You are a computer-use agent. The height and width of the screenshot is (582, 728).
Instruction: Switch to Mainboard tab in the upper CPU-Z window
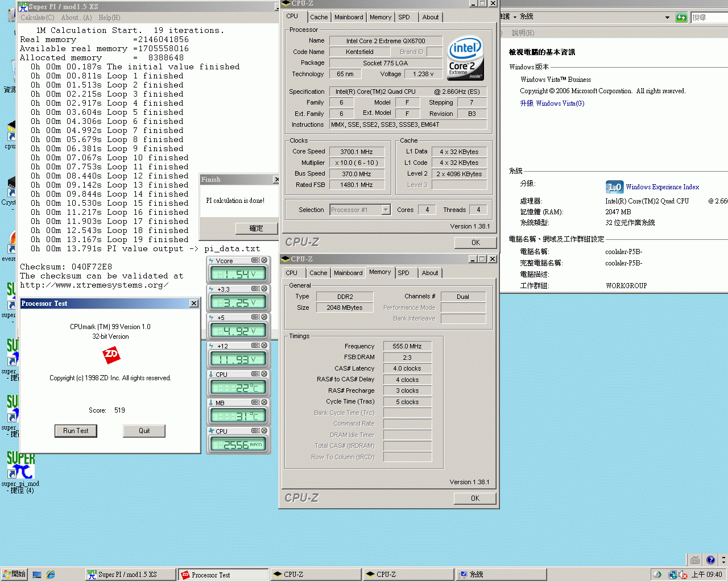point(349,17)
